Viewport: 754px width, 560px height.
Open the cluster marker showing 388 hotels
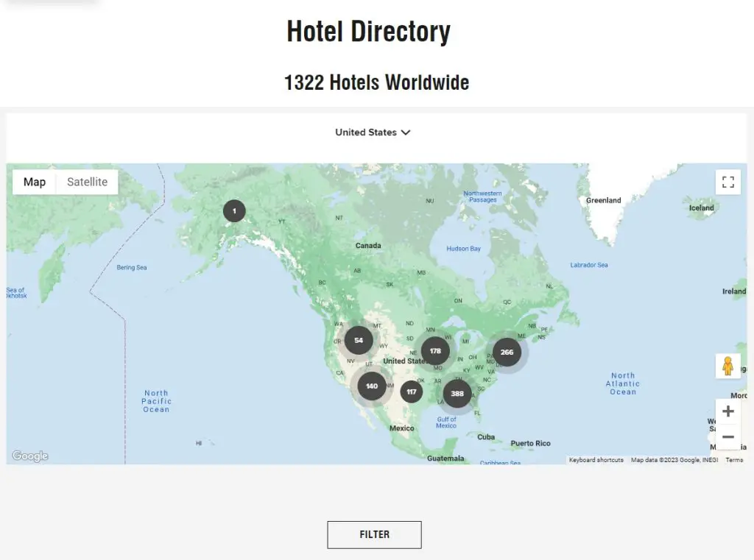457,394
